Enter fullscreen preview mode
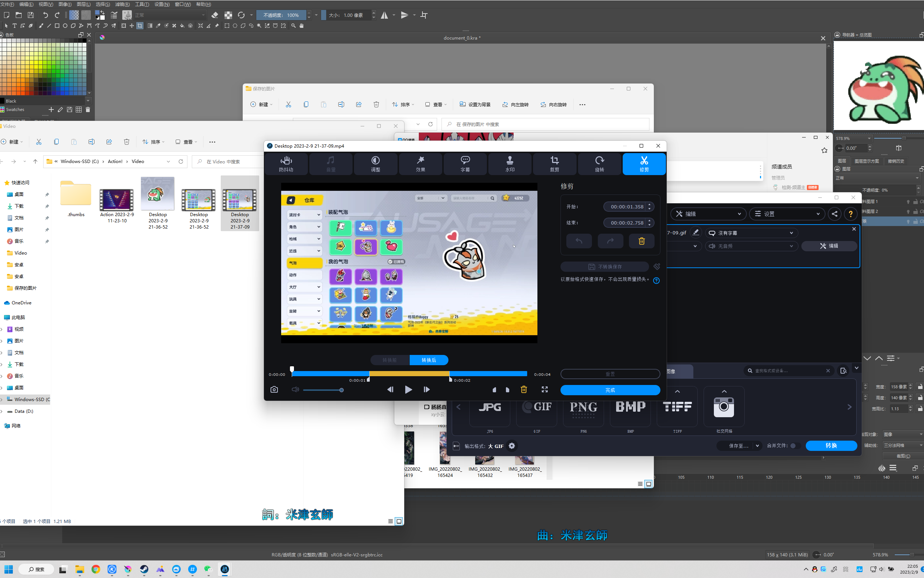The width and height of the screenshot is (924, 578). 545,389
